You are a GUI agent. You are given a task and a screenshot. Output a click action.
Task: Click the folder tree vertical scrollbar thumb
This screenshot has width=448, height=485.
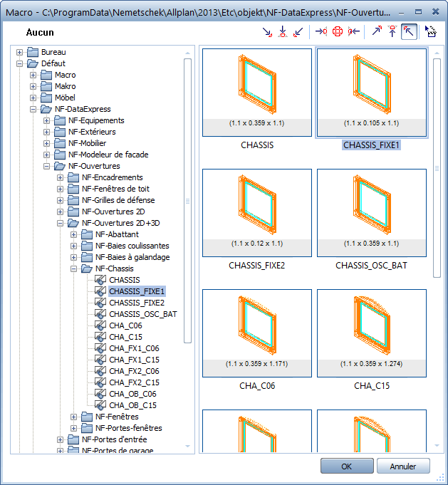[x=187, y=201]
